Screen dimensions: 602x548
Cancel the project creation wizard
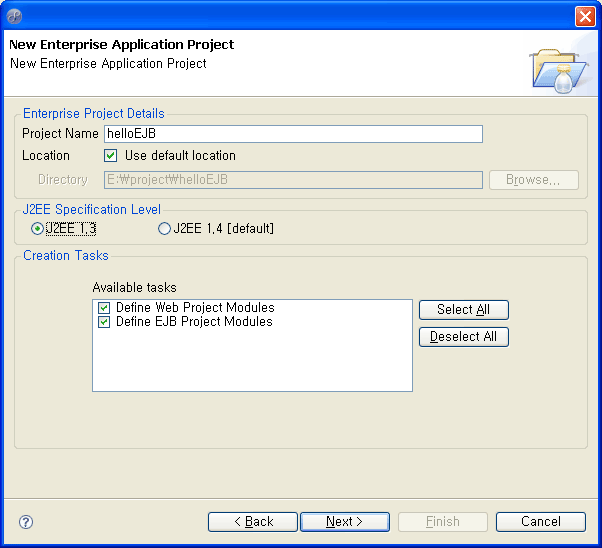(541, 522)
